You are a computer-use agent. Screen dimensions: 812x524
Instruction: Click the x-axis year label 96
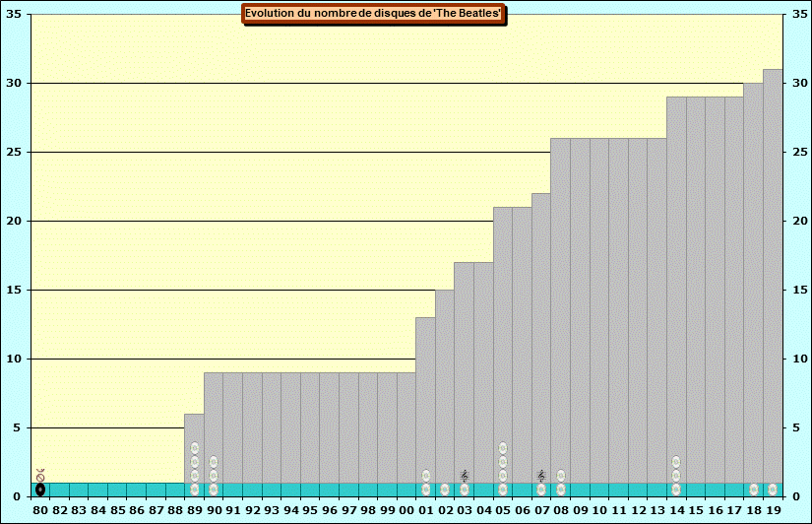tap(330, 510)
